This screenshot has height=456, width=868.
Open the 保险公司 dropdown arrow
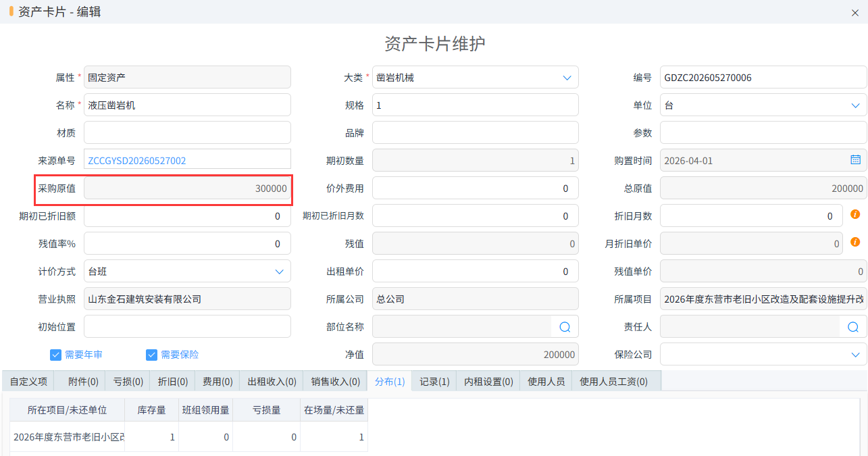point(855,355)
